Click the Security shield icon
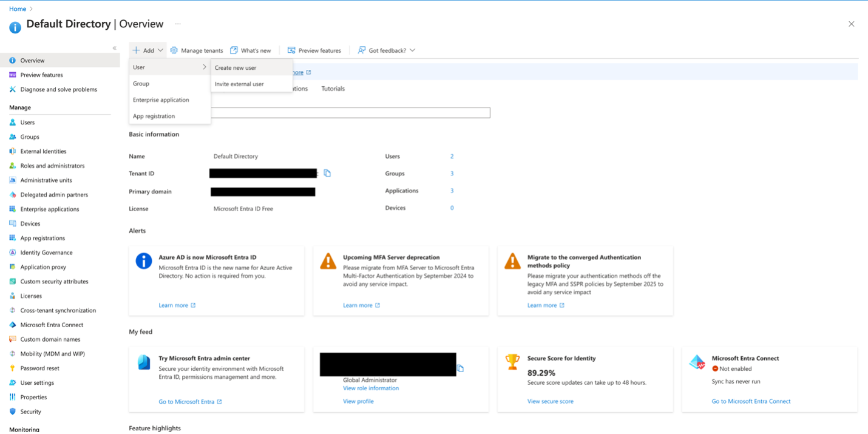 [x=13, y=412]
